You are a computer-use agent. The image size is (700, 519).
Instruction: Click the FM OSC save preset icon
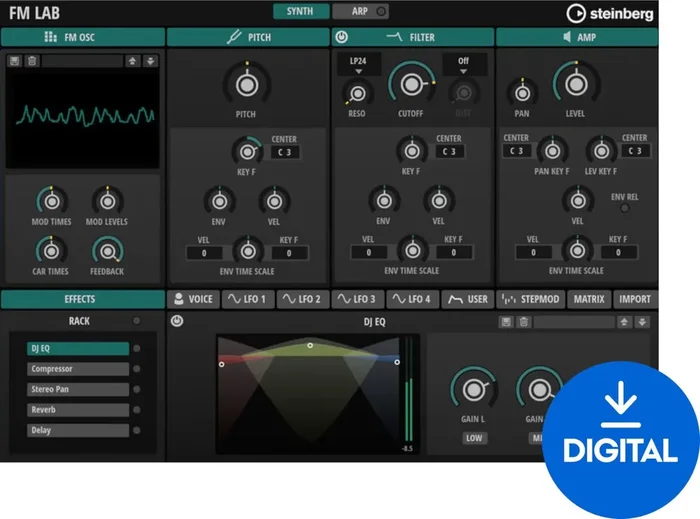pos(15,61)
